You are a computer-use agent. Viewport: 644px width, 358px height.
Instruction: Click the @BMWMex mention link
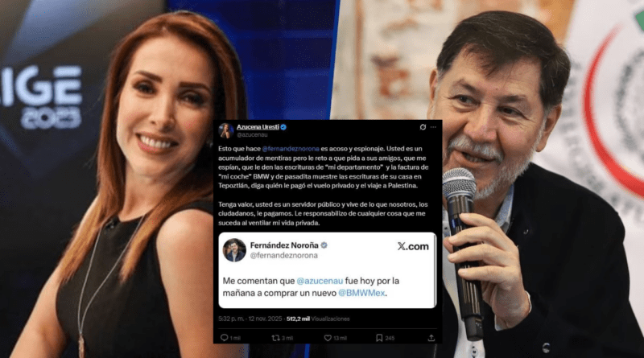click(361, 293)
